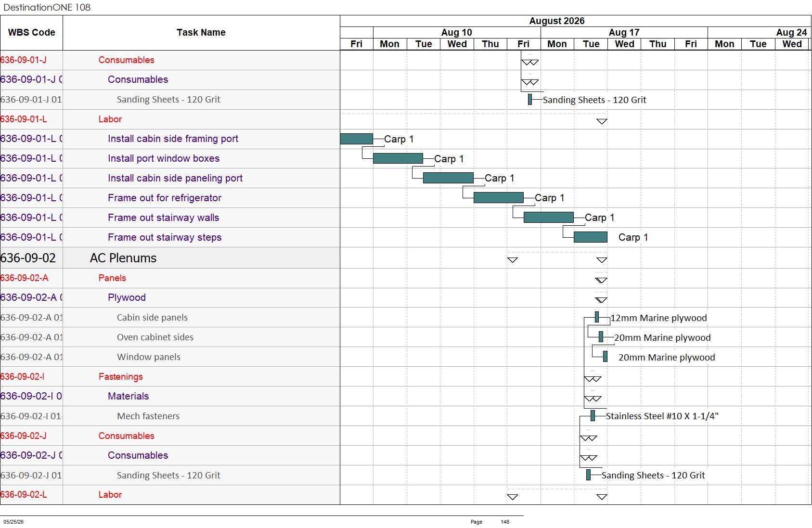Click WBS code 636-09-02-L
The image size is (812, 528).
[x=24, y=494]
